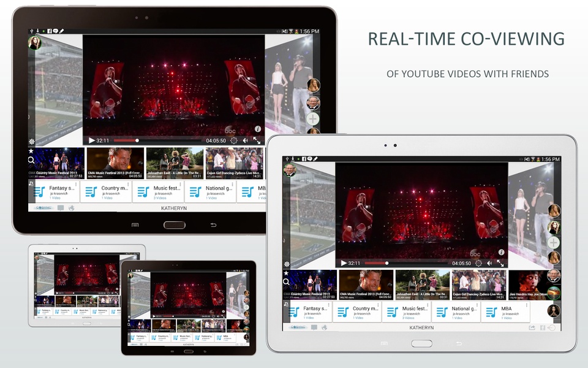Open favorites star on white tablet

(x=286, y=274)
